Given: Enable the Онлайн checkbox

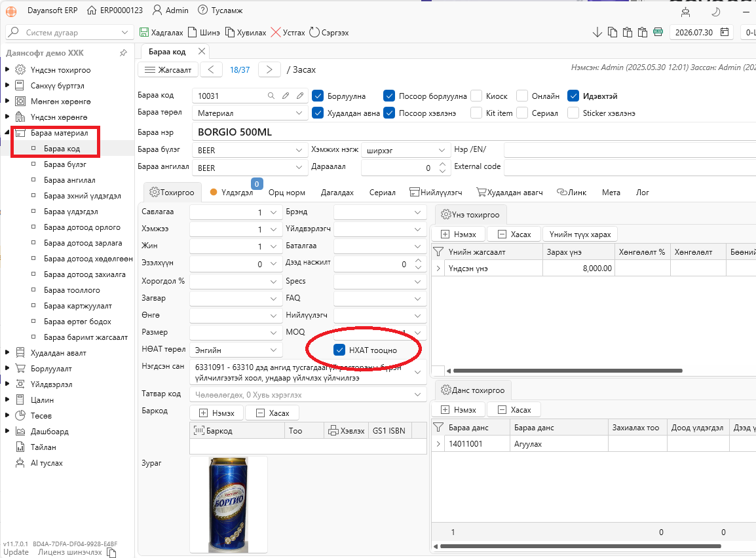Looking at the screenshot, I should [x=521, y=96].
